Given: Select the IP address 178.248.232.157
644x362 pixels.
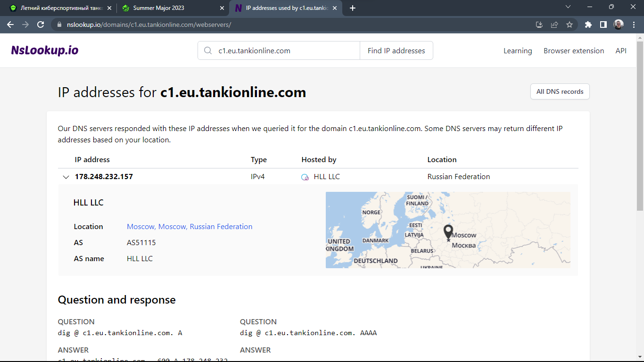Looking at the screenshot, I should tap(104, 177).
